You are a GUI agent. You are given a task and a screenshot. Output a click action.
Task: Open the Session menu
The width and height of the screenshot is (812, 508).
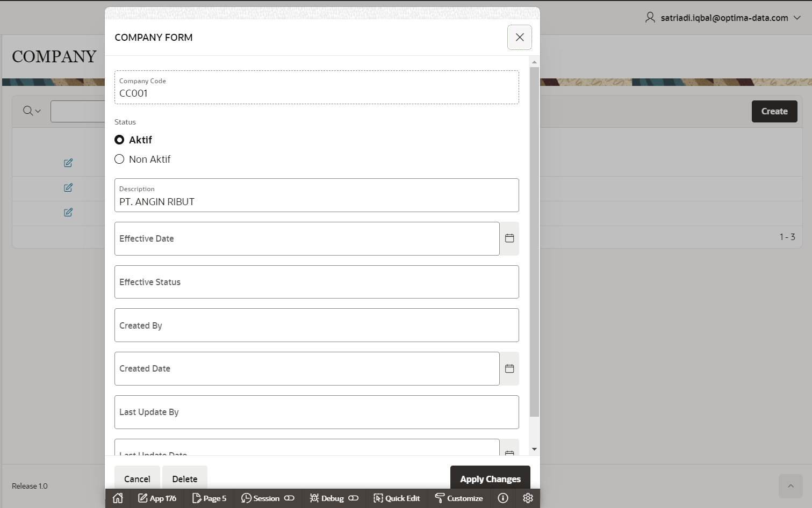click(x=268, y=498)
